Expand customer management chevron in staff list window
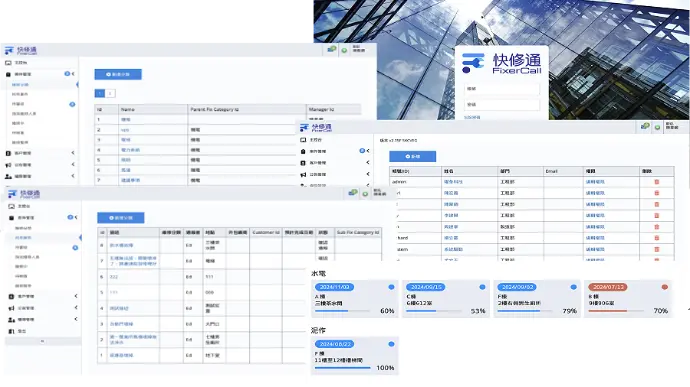690x387 pixels. [368, 162]
